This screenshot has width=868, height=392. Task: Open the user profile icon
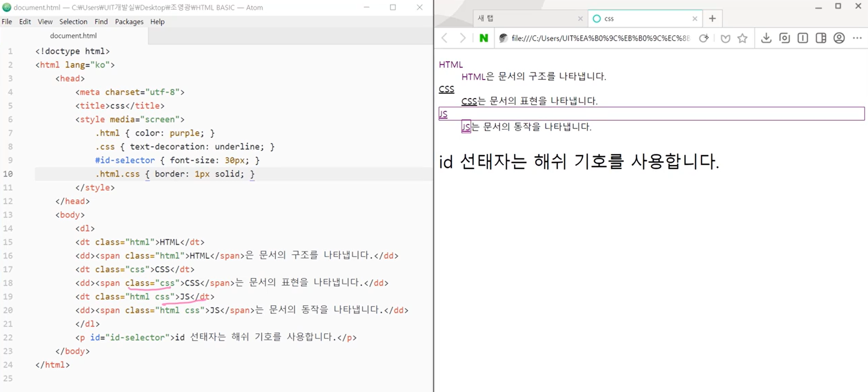tap(839, 38)
